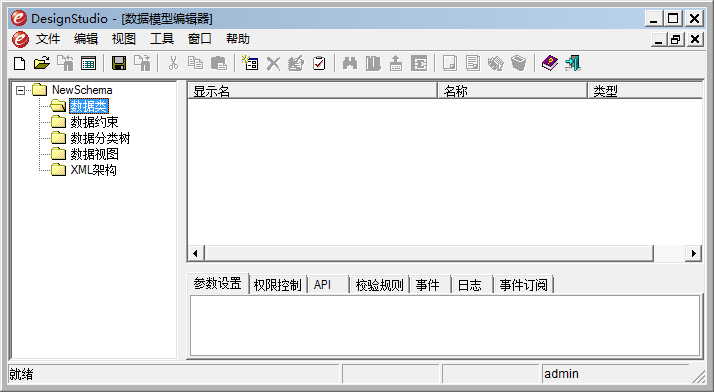Click the New document toolbar icon
This screenshot has width=714, height=392.
tap(20, 64)
